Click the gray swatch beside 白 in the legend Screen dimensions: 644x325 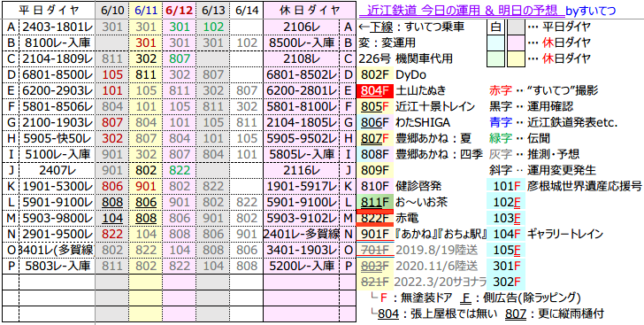click(x=516, y=27)
